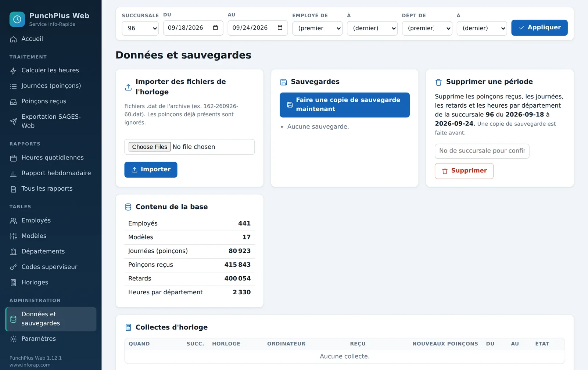The width and height of the screenshot is (588, 370).
Task: Open Calculer les heures page
Action: click(51, 71)
